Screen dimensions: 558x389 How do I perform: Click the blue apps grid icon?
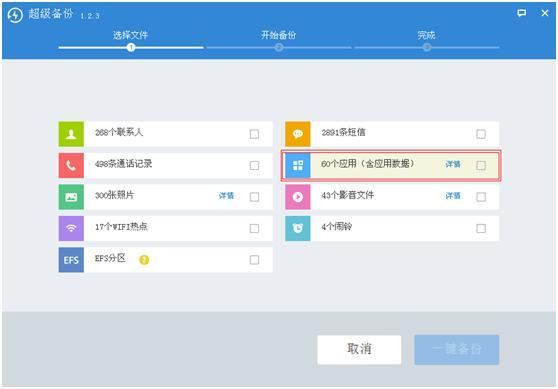(x=298, y=165)
